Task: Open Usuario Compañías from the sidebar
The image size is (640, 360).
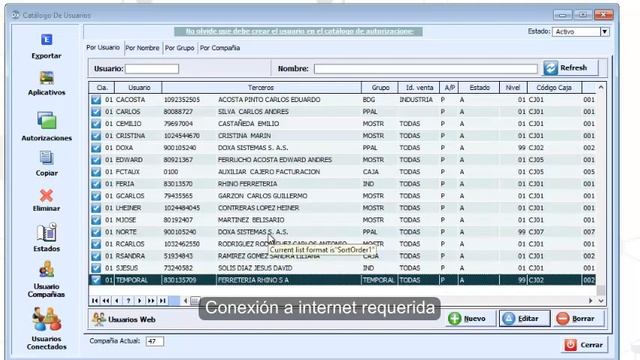Action: point(47,270)
